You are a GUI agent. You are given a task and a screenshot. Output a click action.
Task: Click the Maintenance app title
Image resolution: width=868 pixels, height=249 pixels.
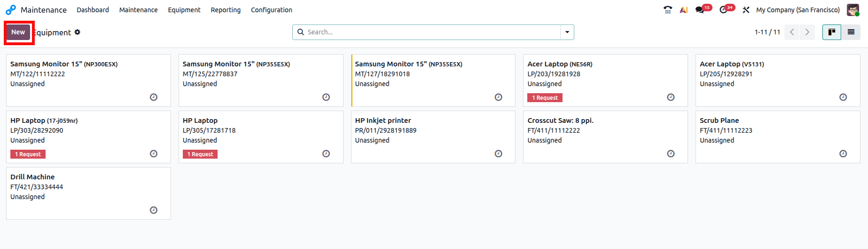pos(44,10)
